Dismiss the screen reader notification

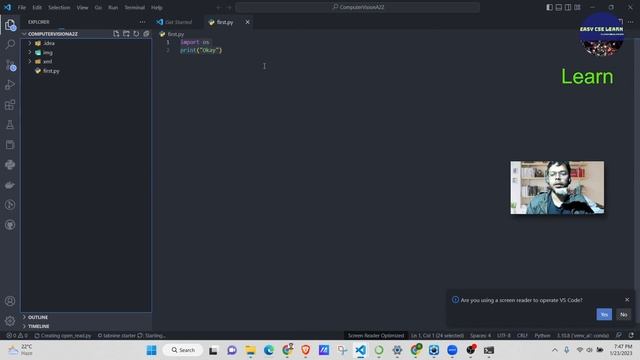(627, 300)
